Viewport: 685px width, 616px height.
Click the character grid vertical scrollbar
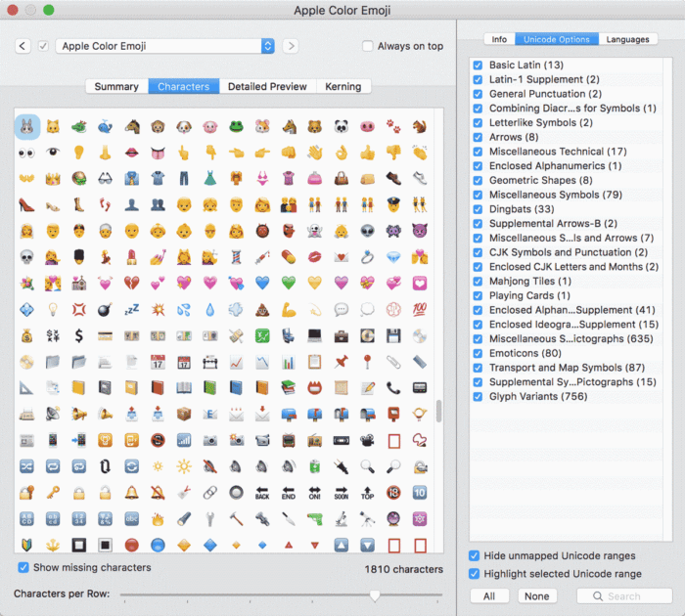point(439,412)
